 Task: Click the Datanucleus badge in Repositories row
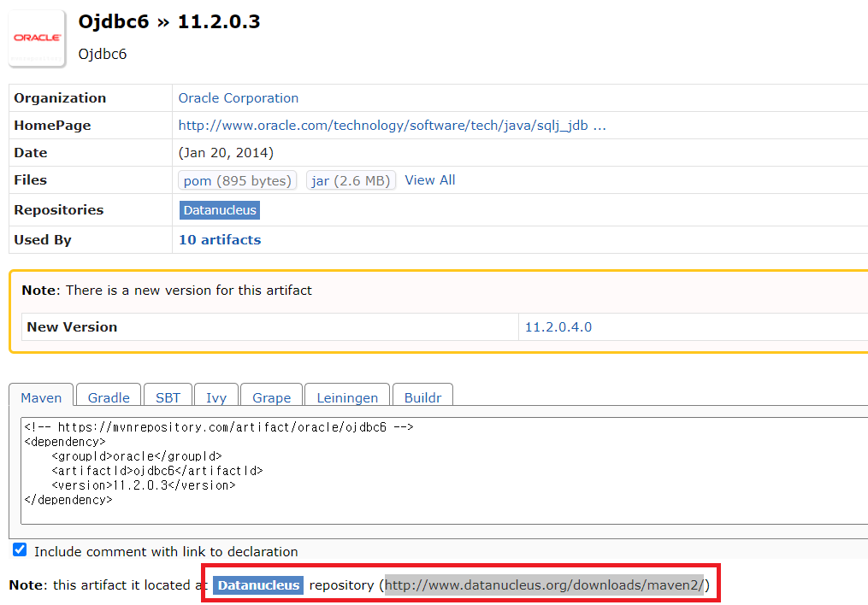[220, 210]
